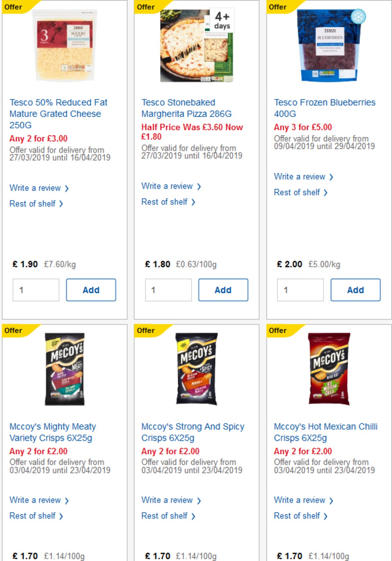Open Write a review for the Margherita Pizza
The height and width of the screenshot is (561, 392).
[167, 186]
